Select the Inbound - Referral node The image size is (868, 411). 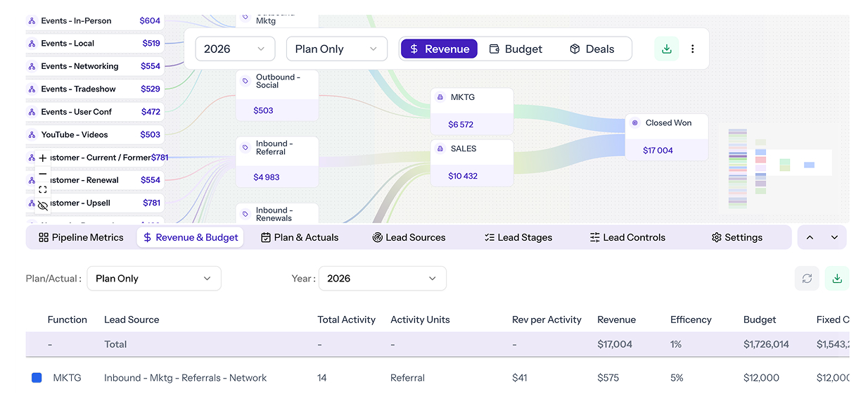(x=277, y=161)
